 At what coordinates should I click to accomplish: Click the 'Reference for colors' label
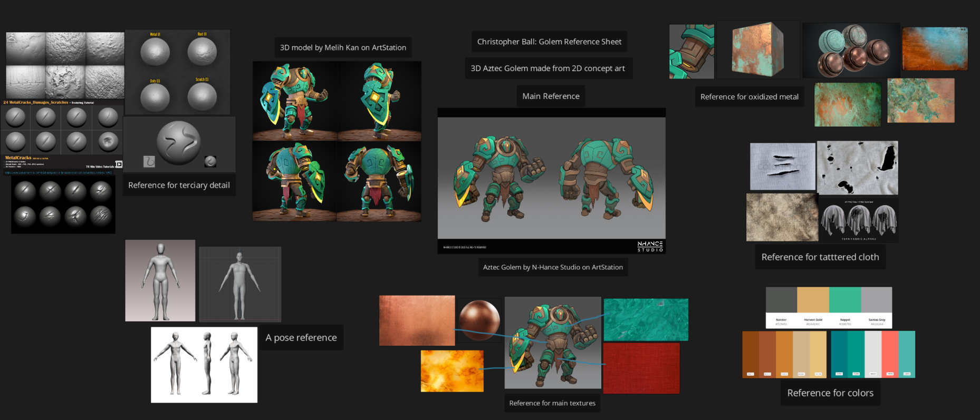830,393
